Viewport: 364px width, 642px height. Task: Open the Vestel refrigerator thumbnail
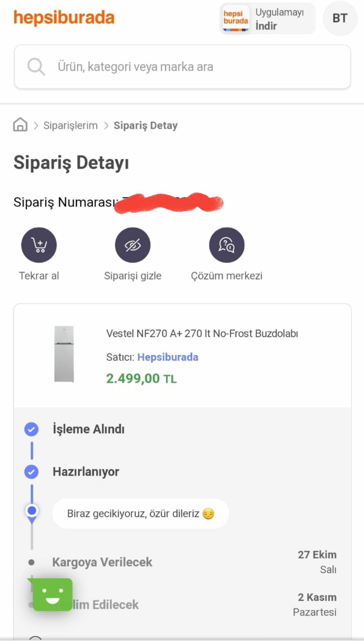64,354
